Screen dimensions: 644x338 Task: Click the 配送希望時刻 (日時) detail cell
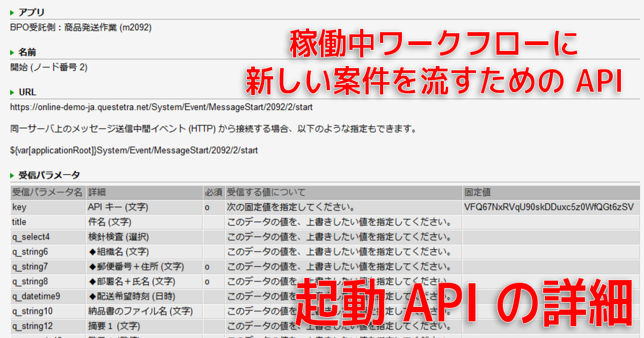pos(144,296)
